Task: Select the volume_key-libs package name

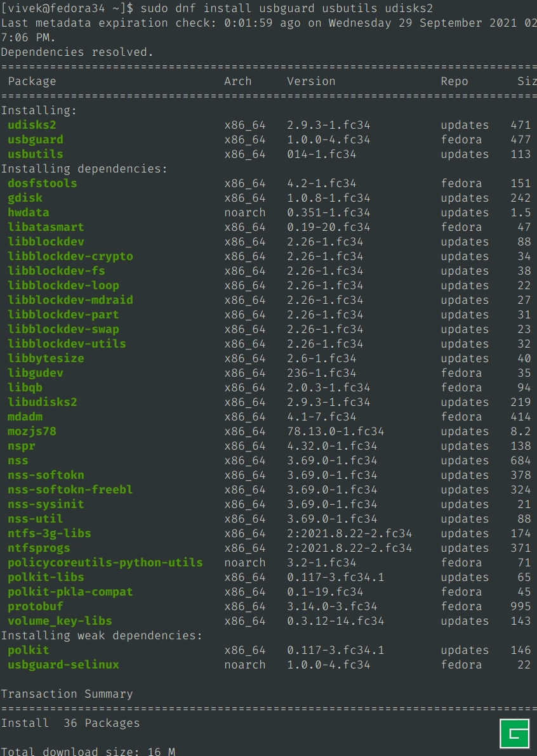Action: coord(60,621)
